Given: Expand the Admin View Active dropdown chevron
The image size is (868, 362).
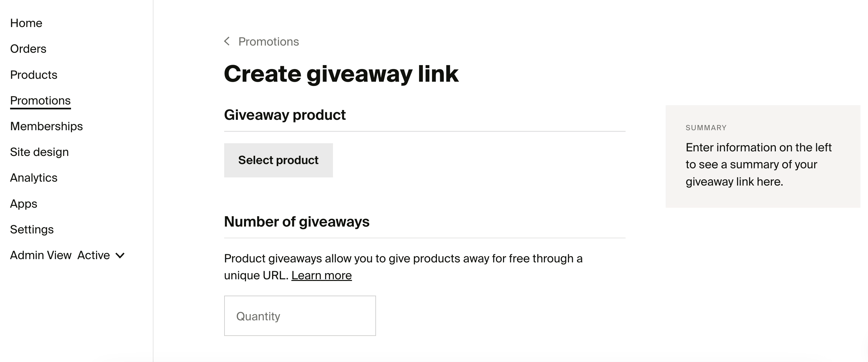Looking at the screenshot, I should (x=120, y=256).
